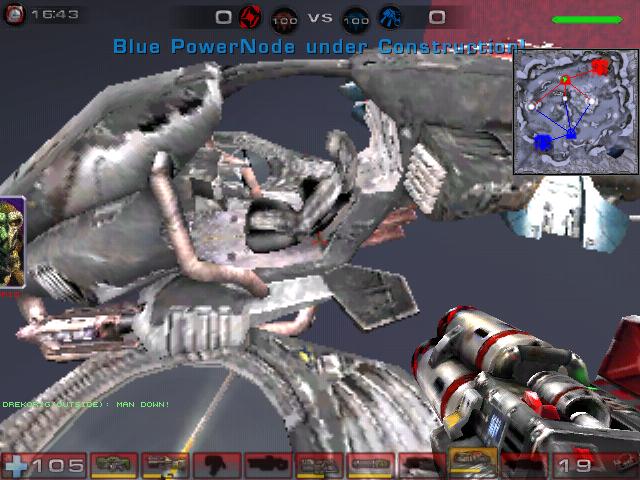This screenshot has width=640, height=480.
Task: Click the red team score zero
Action: (x=224, y=18)
